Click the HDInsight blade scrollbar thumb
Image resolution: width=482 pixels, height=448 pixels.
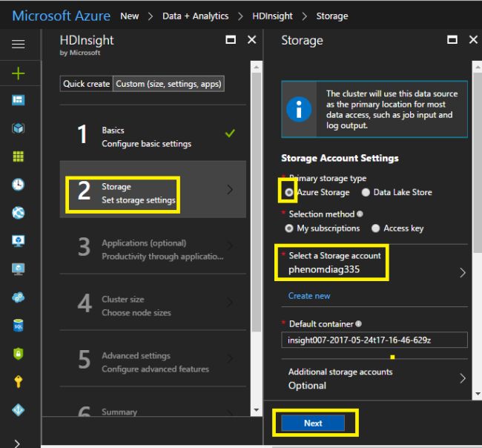[x=256, y=202]
